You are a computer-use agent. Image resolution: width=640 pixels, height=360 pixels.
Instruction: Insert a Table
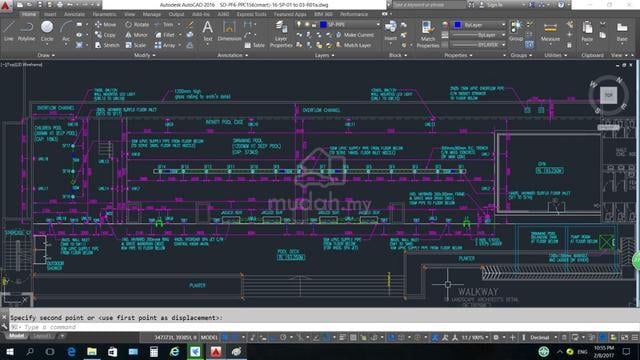255,45
